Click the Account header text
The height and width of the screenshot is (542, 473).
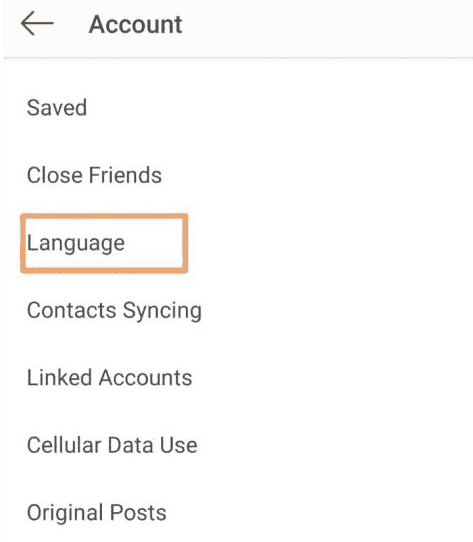click(x=135, y=25)
